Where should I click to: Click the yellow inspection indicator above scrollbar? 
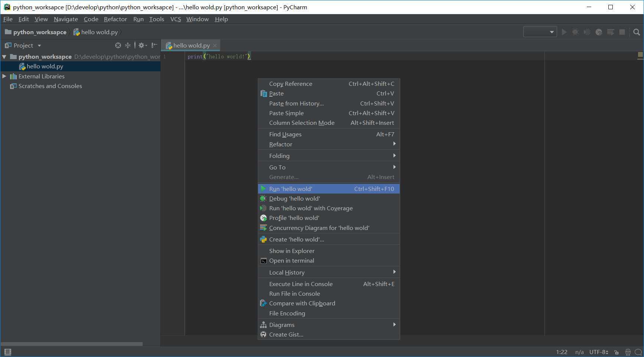tap(640, 55)
